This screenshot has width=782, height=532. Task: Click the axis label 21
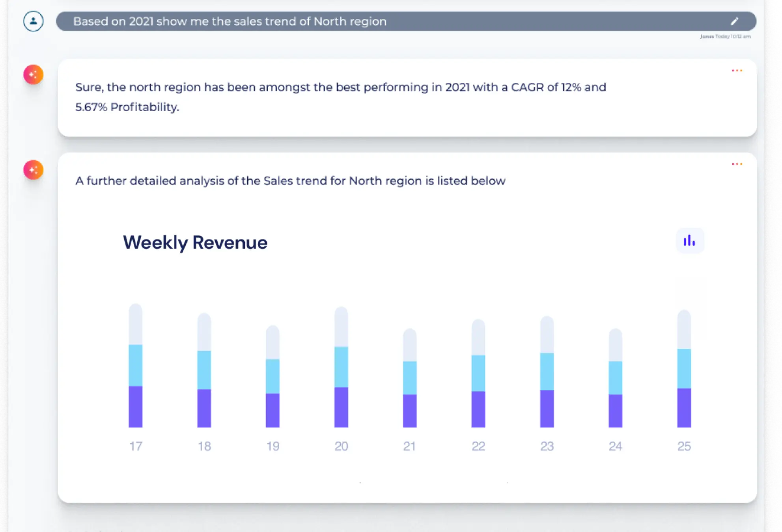coord(409,446)
